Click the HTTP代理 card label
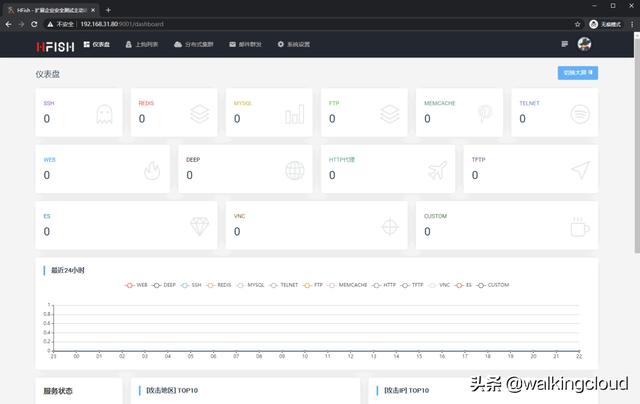 point(342,160)
